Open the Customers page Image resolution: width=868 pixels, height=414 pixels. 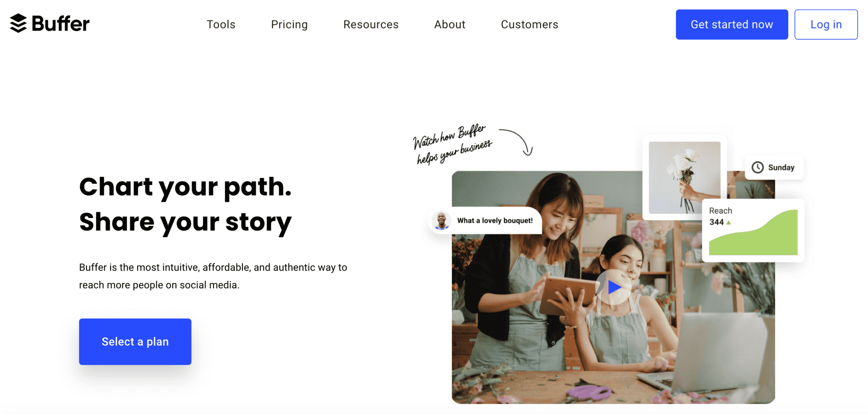529,25
